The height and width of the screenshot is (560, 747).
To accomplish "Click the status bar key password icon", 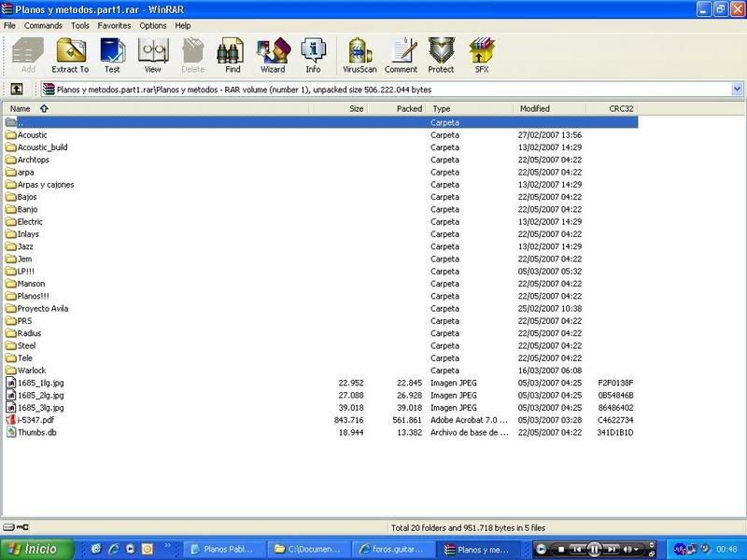I will click(x=22, y=527).
